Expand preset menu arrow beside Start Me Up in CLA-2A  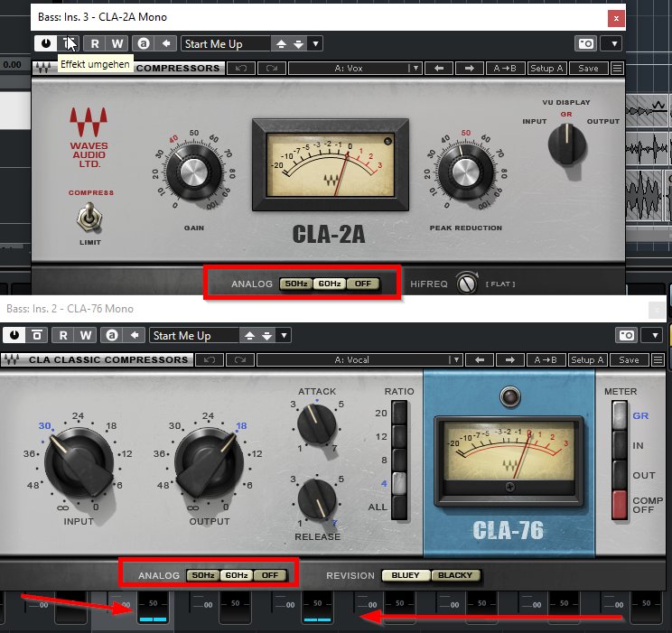[x=315, y=43]
